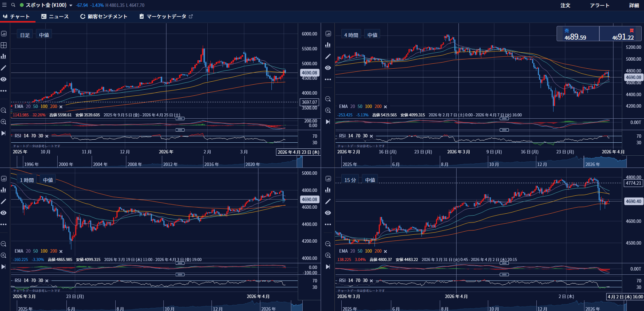Open chart type bars icon in daily chart

pos(4,56)
